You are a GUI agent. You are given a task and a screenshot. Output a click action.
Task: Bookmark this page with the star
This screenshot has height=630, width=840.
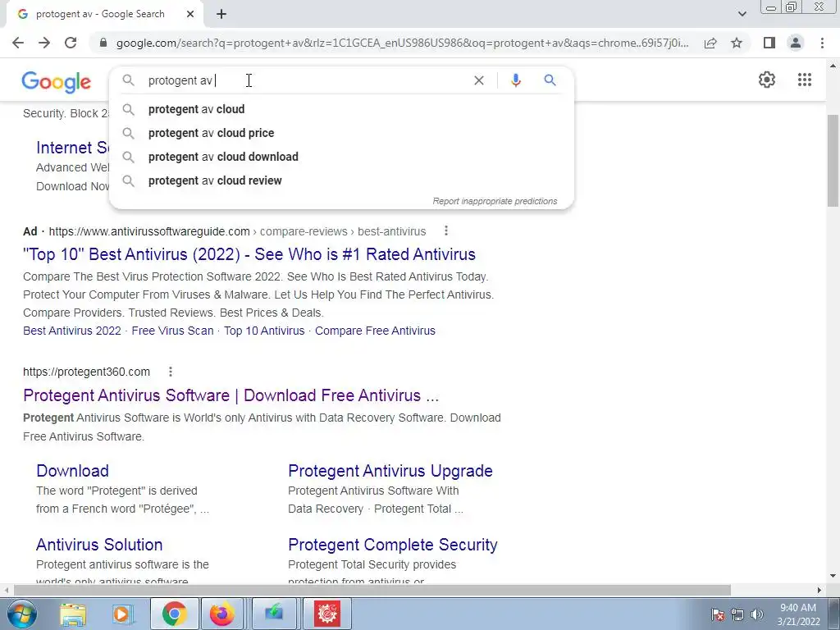(x=737, y=43)
